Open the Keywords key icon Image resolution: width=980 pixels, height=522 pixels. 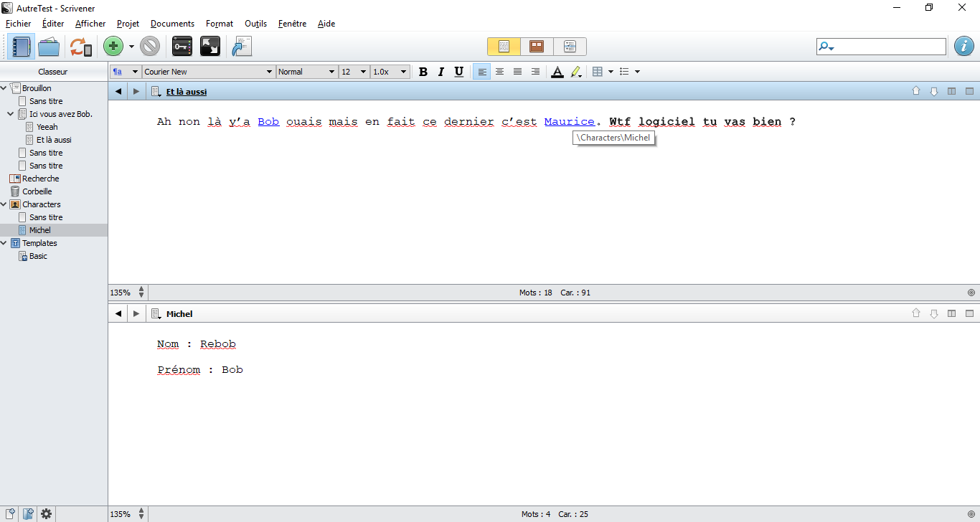click(182, 47)
